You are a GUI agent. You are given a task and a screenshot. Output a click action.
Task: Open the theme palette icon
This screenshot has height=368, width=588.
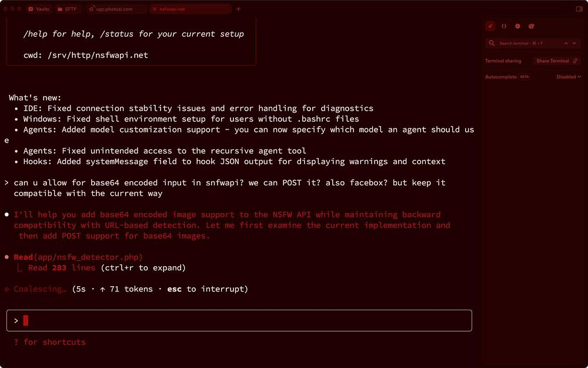coord(531,26)
